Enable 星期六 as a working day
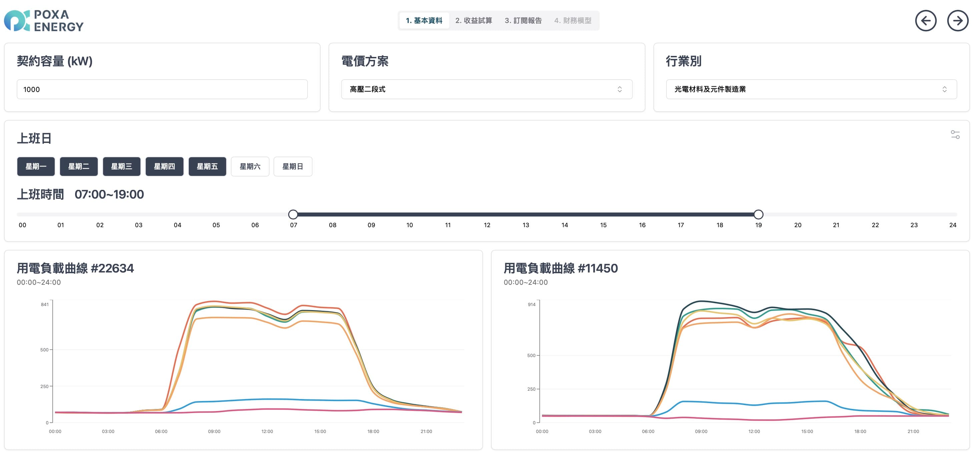Viewport: 980px width, 453px height. click(x=250, y=166)
